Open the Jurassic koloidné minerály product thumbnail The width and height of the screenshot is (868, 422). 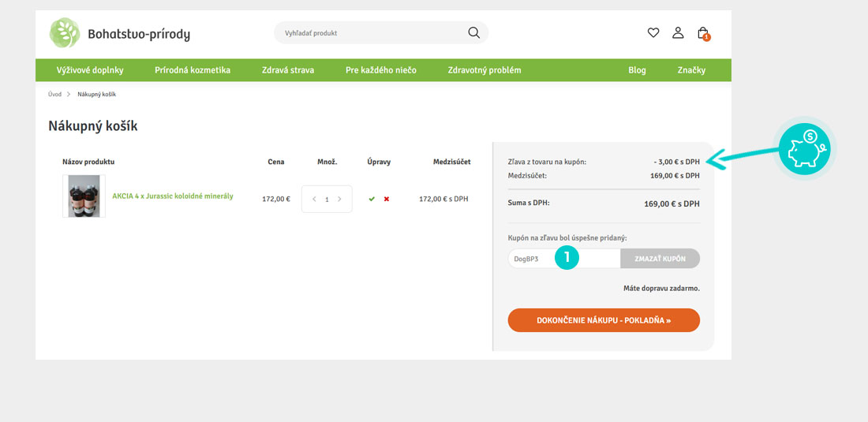(x=84, y=196)
